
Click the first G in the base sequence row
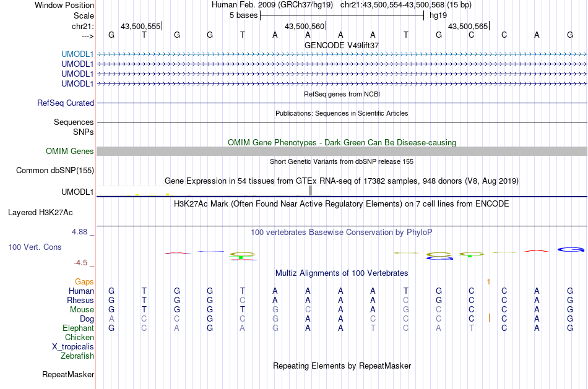[111, 35]
